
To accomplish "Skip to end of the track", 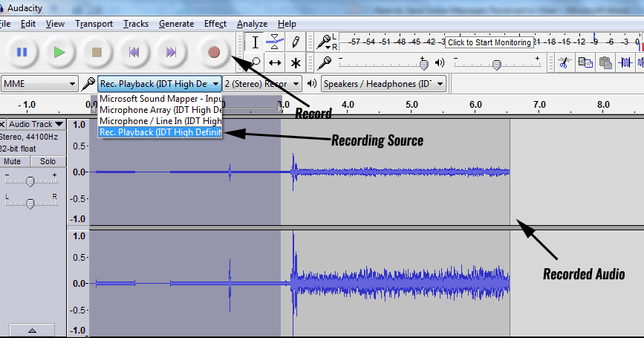I will (172, 52).
